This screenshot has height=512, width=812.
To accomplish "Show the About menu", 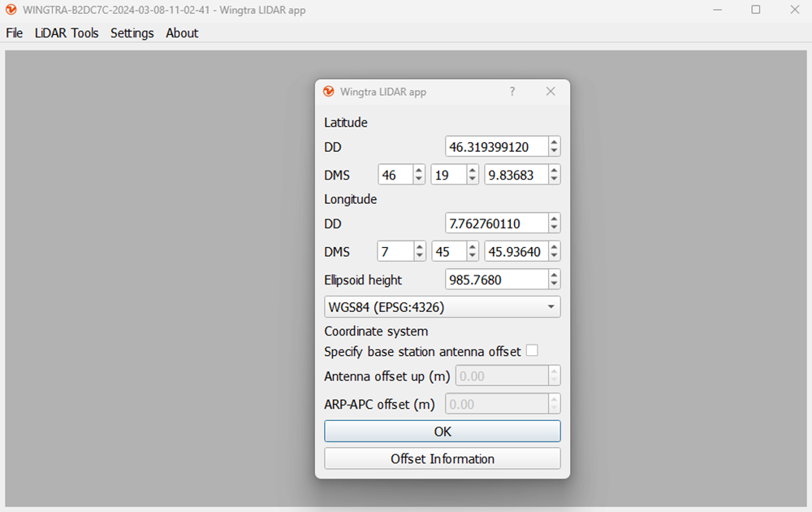I will pyautogui.click(x=181, y=33).
